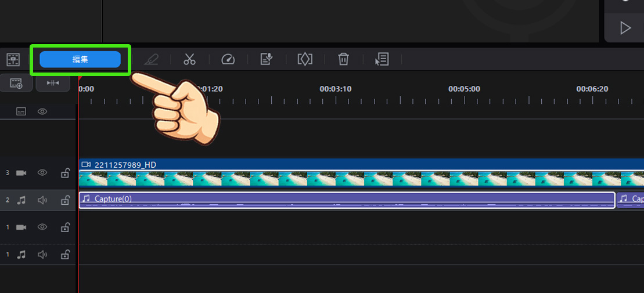
Task: Click the play button in preview panel
Action: [625, 28]
